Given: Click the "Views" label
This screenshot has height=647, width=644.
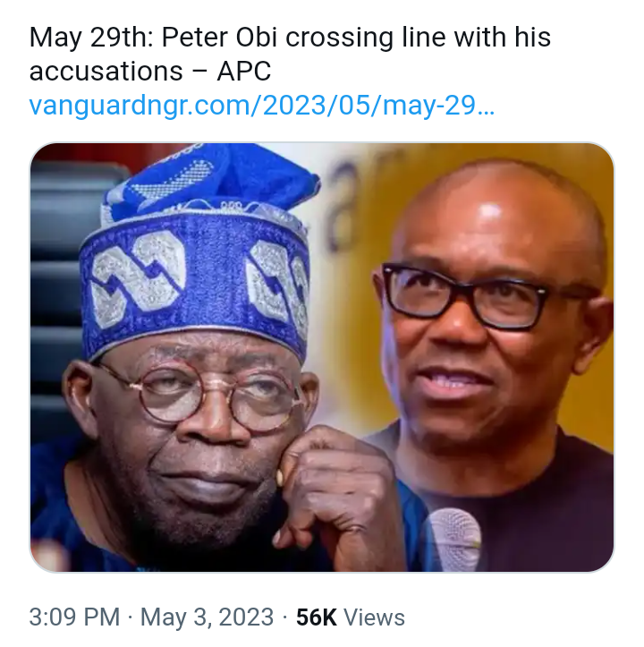Looking at the screenshot, I should coord(376,617).
